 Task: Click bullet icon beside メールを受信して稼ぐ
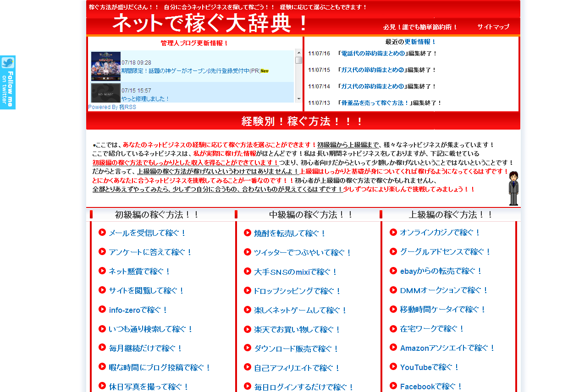[102, 232]
